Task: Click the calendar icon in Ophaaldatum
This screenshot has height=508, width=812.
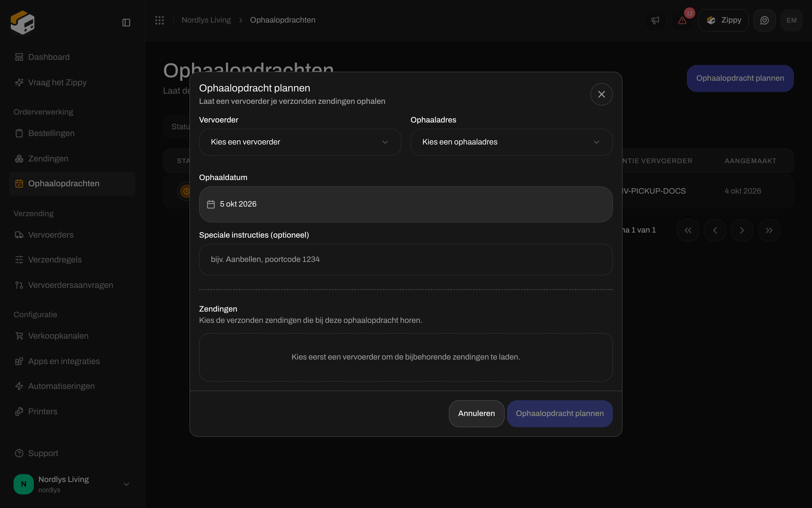Action: pos(211,204)
